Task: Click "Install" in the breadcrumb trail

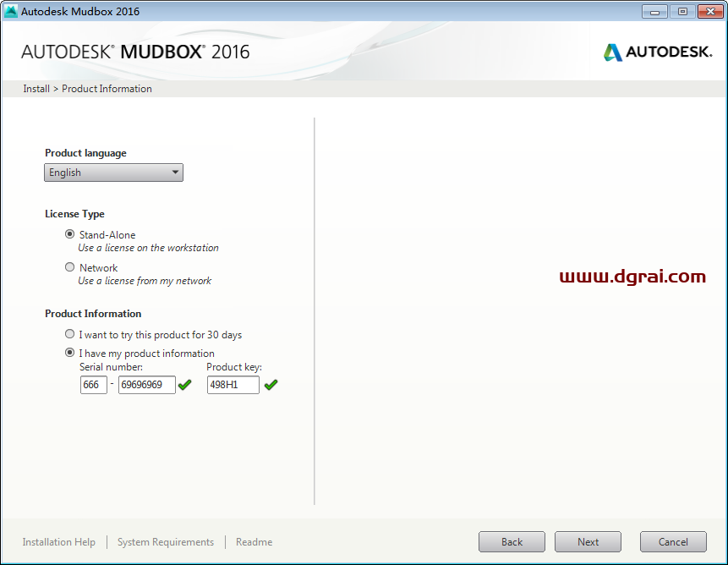Action: tap(36, 88)
